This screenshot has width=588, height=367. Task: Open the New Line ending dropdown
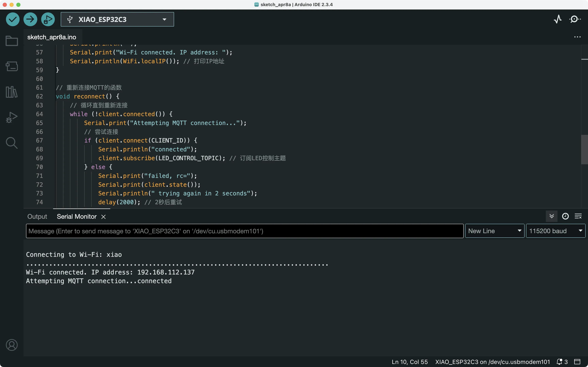click(x=494, y=231)
